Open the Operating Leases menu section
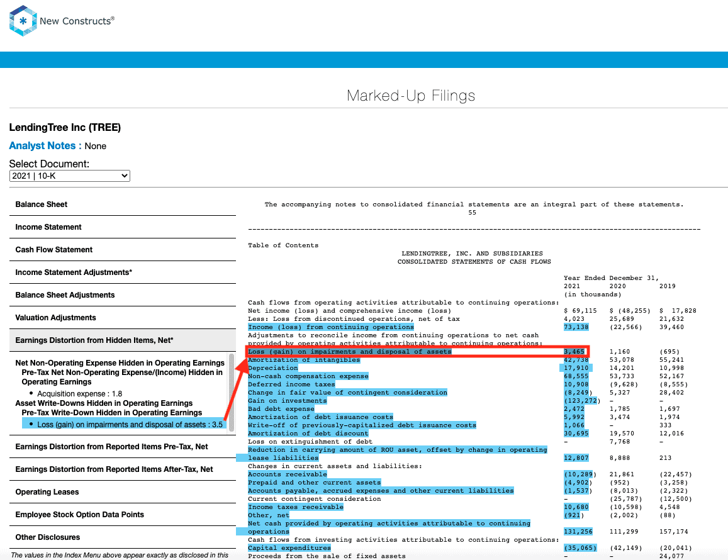Screen dimensions: 728x560 (x=123, y=492)
